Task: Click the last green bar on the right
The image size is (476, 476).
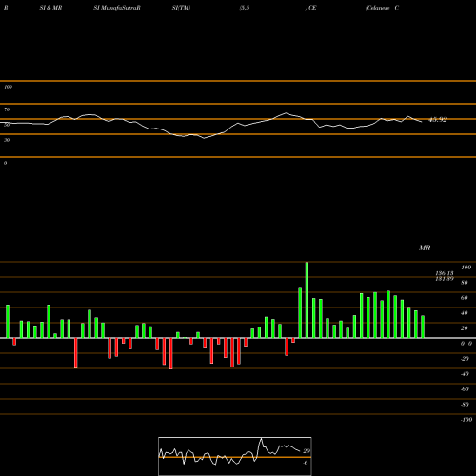Action: pos(423,327)
